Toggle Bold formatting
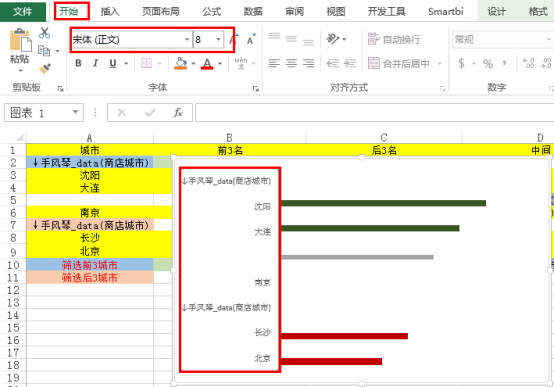Viewport: 554px width, 387px height. 78,63
